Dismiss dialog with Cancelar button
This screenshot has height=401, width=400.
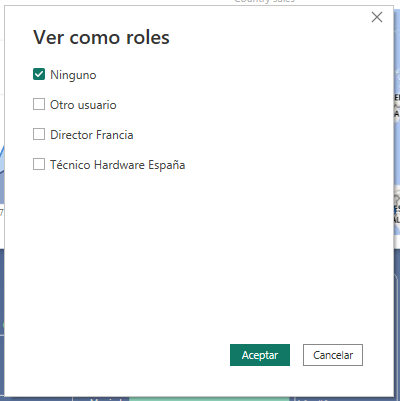click(333, 355)
